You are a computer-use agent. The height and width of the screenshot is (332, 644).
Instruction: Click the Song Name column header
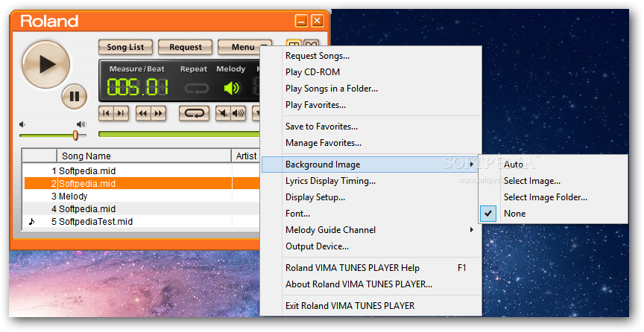[x=144, y=156]
